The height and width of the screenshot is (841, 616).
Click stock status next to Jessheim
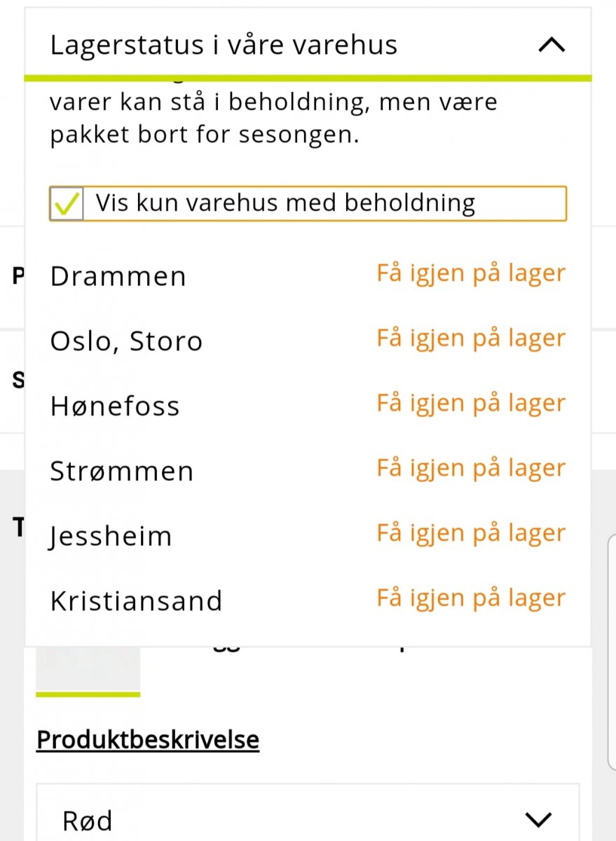tap(471, 533)
